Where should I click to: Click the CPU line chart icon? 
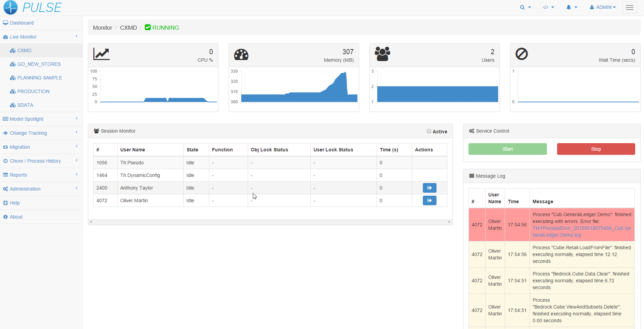coord(102,54)
